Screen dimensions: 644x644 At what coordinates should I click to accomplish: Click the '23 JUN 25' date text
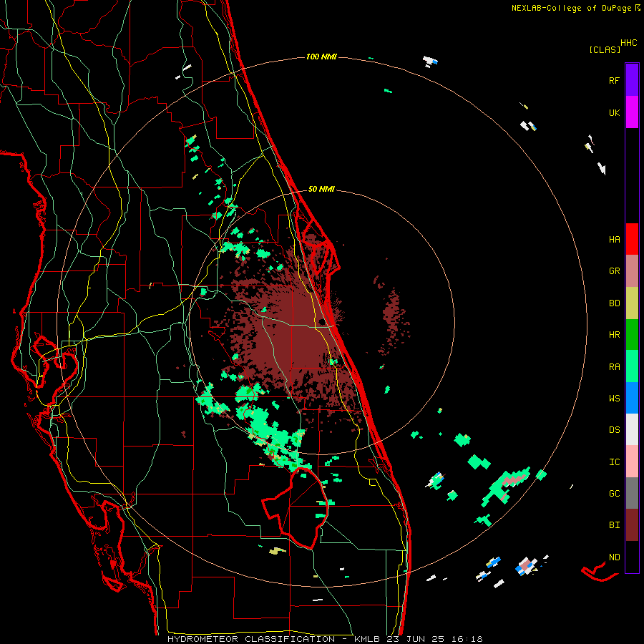(417, 639)
